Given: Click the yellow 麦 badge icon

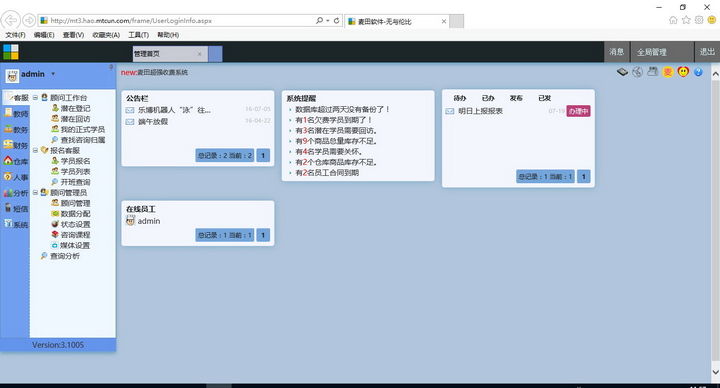Looking at the screenshot, I should [x=668, y=72].
